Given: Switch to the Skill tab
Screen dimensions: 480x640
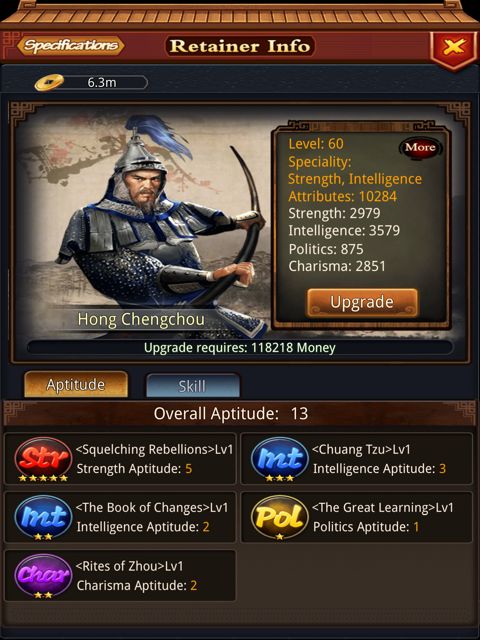Looking at the screenshot, I should point(193,385).
